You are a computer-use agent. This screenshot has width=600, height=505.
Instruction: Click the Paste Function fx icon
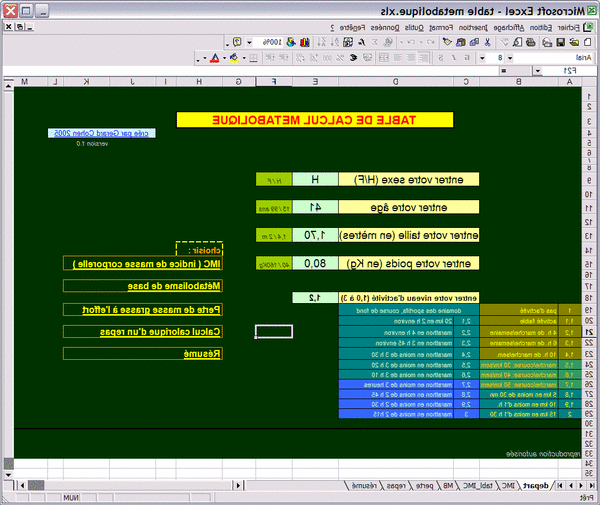click(x=362, y=42)
